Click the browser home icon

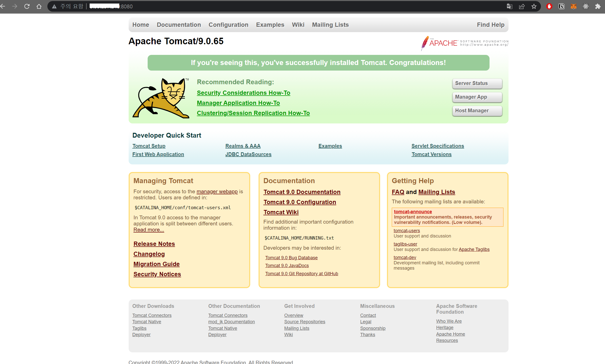[x=39, y=6]
